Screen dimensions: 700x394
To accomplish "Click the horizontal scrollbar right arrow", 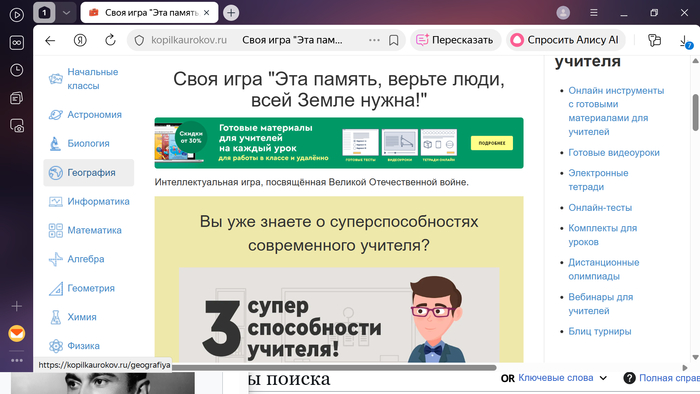I will tap(685, 368).
